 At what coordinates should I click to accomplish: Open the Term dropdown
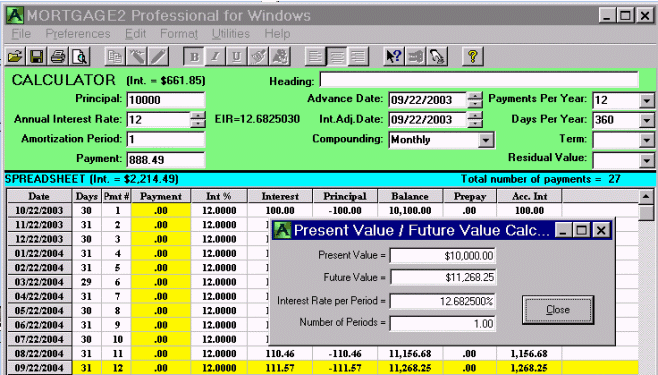point(646,140)
